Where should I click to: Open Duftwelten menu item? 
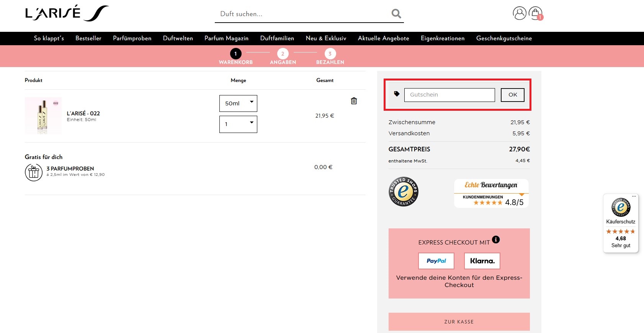(178, 38)
